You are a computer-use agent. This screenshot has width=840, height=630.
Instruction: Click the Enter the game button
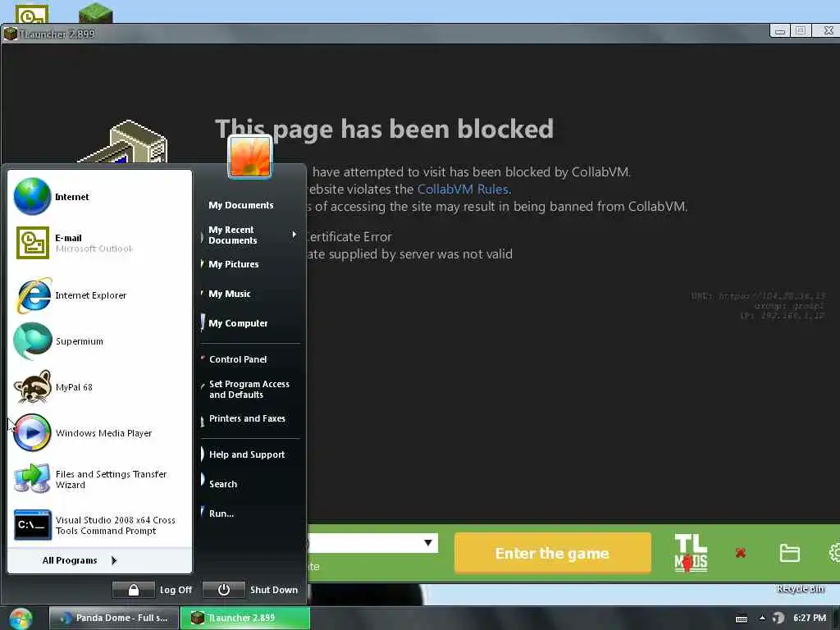click(x=552, y=553)
